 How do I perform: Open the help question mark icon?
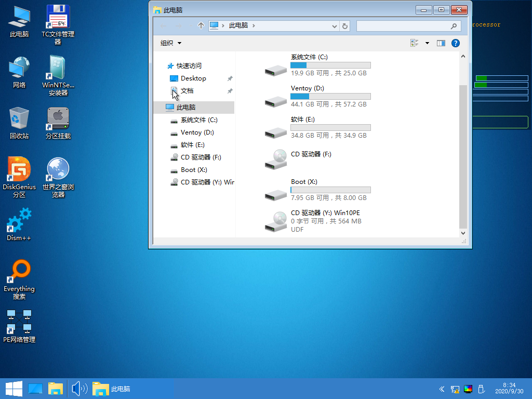pyautogui.click(x=456, y=43)
